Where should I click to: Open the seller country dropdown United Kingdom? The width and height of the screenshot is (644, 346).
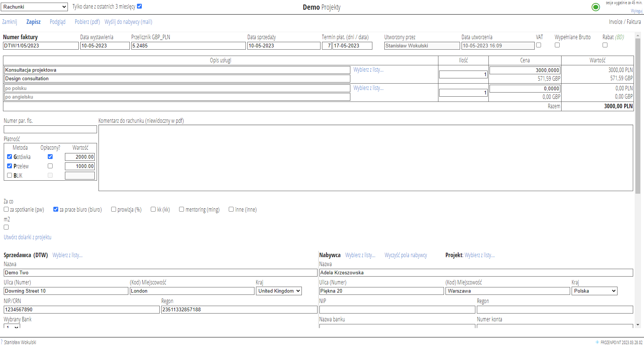[279, 291]
